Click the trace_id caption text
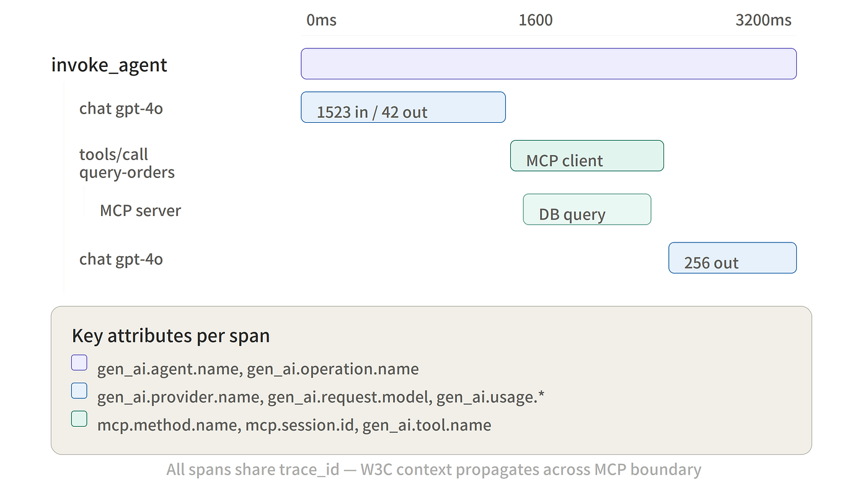Image resolution: width=868 pixels, height=485 pixels. tap(433, 469)
